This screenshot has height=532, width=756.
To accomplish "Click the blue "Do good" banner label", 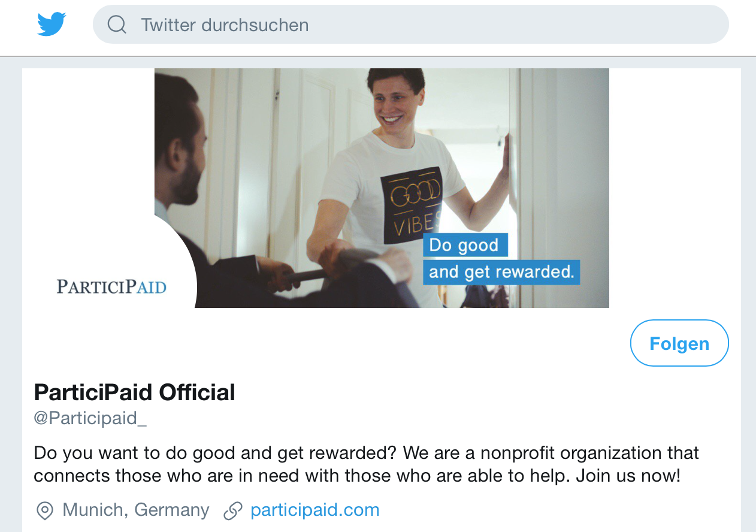I will tap(465, 245).
